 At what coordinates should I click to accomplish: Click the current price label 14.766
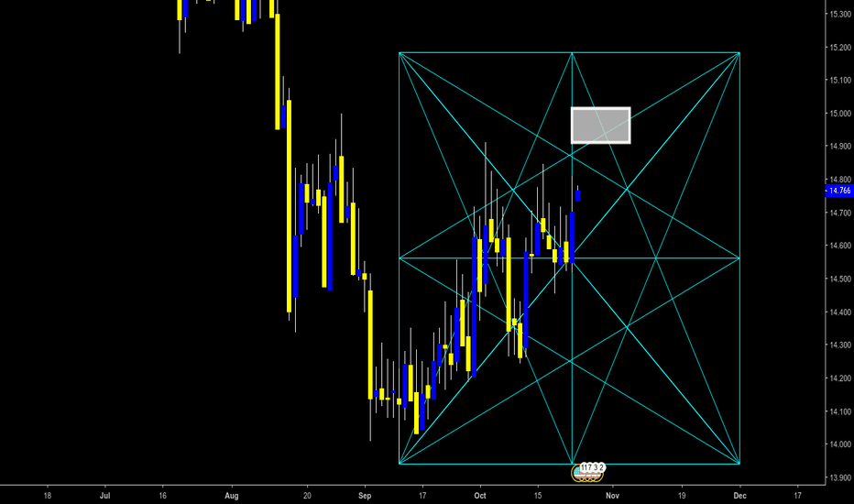pos(839,191)
